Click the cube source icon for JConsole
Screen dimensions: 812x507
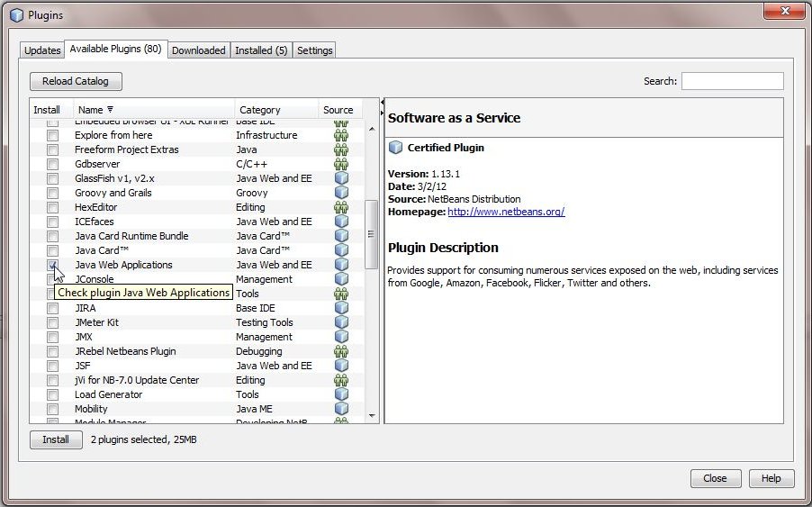(x=341, y=279)
